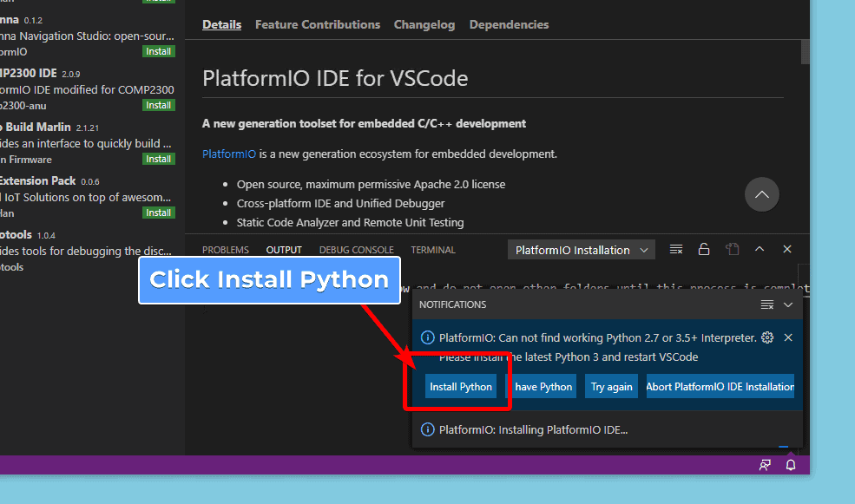
Task: Click the PlatformIO hyperlink
Action: tap(229, 154)
